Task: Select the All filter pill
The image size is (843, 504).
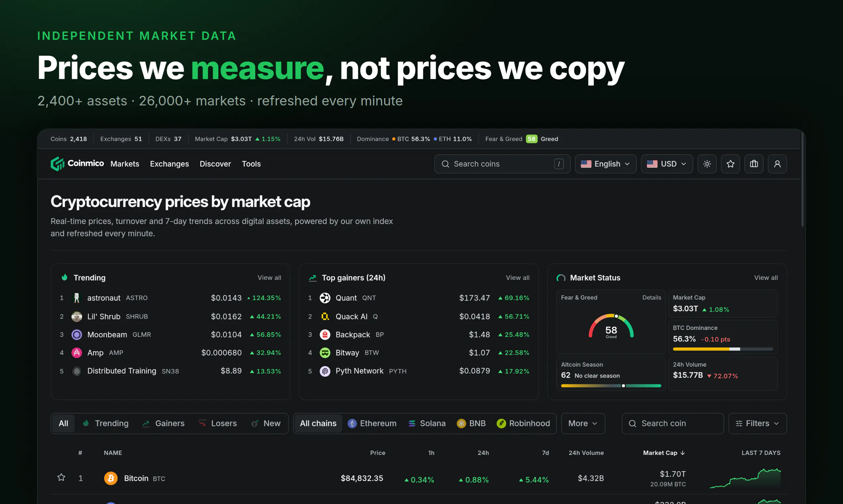Action: click(x=63, y=423)
